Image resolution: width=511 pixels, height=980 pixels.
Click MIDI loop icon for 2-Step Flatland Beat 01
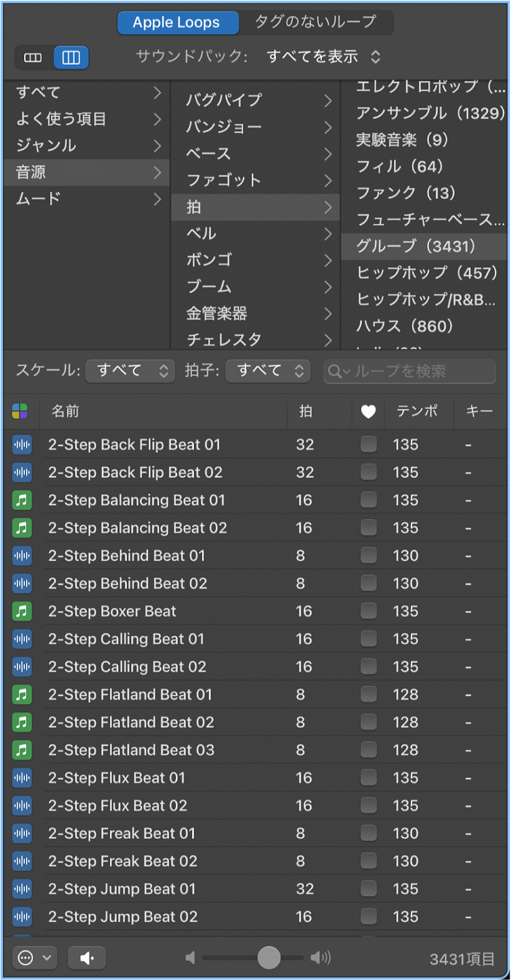[22, 694]
